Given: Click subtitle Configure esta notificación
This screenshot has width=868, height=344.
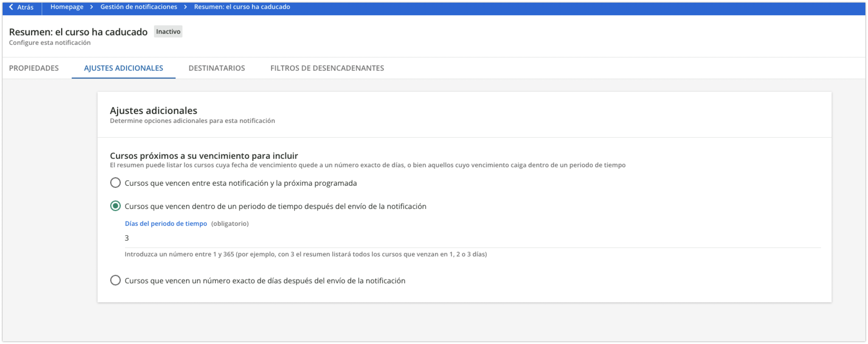Looking at the screenshot, I should pos(50,43).
